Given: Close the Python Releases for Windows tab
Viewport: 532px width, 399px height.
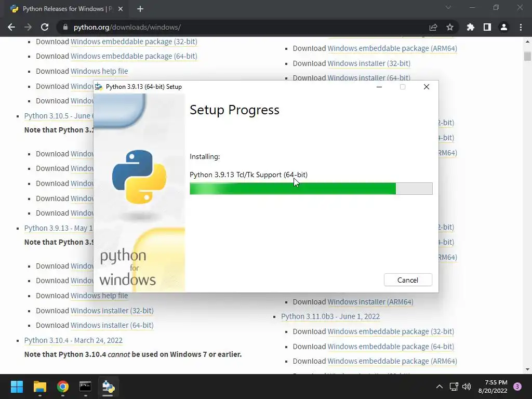Looking at the screenshot, I should [121, 9].
